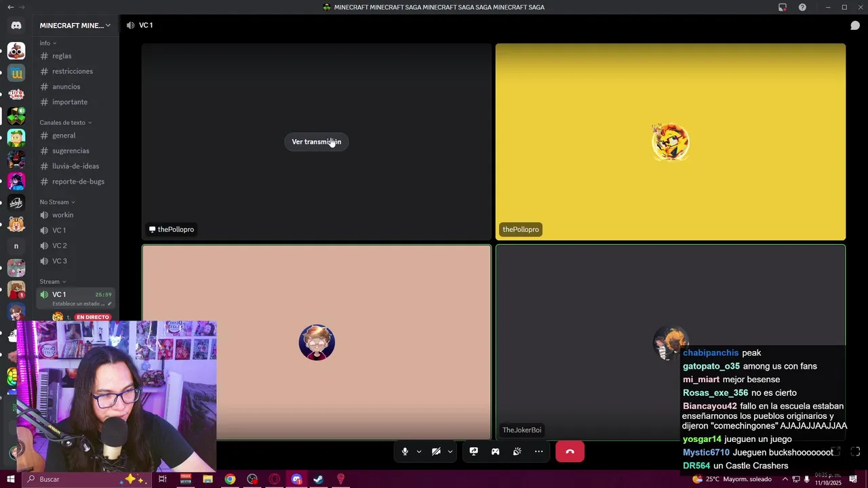The image size is (868, 488).
Task: Open the lluvia-de-ideas channel
Action: (x=76, y=166)
